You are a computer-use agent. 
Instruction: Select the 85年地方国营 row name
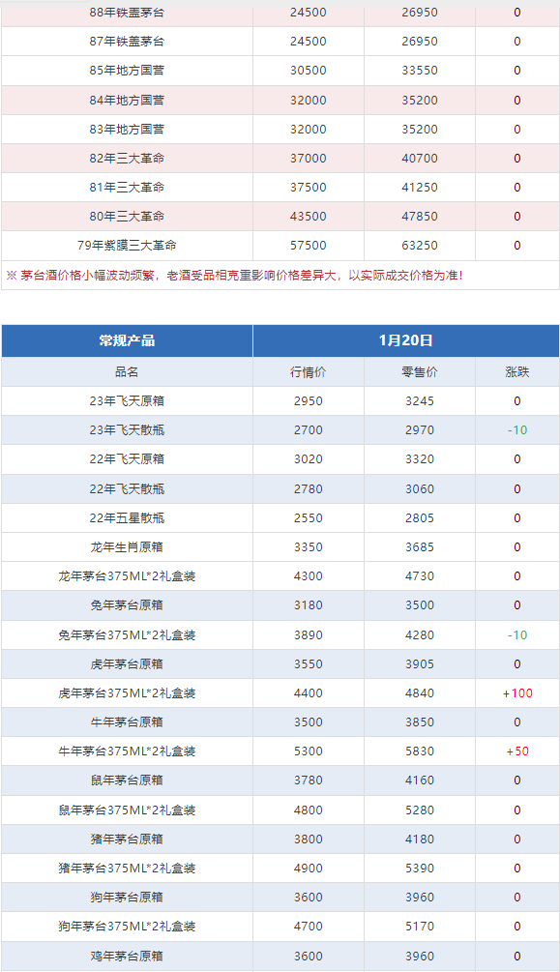tap(127, 71)
